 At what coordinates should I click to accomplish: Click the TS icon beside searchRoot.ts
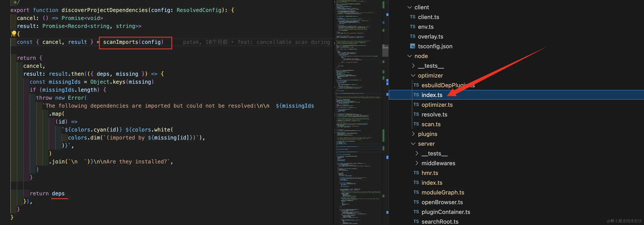(x=416, y=221)
